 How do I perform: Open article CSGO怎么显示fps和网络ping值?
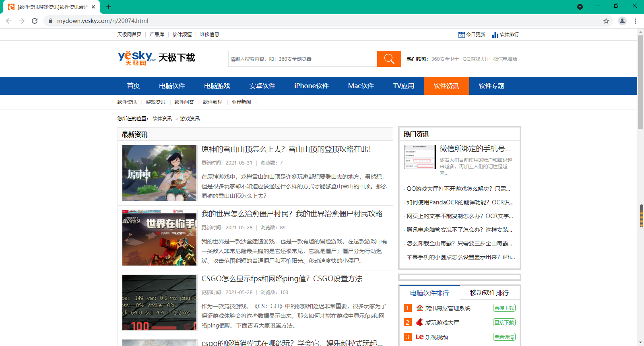282,279
